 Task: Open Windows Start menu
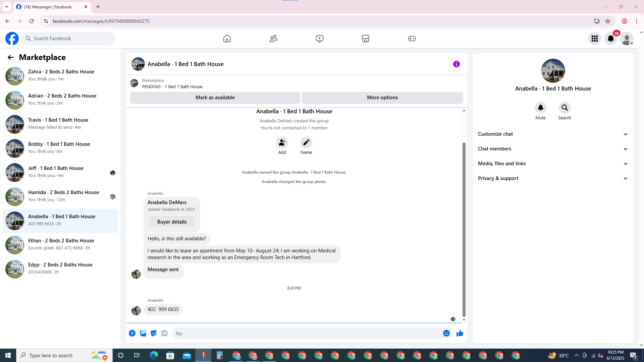(x=8, y=355)
